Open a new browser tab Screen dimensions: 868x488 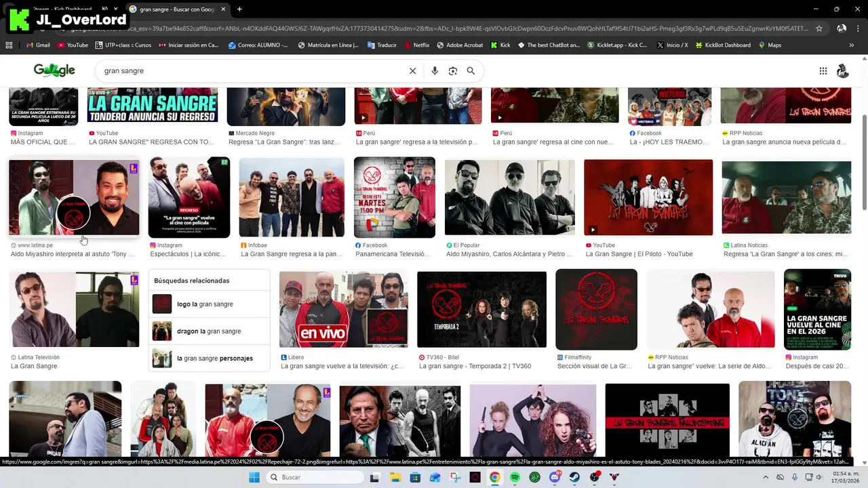click(239, 9)
